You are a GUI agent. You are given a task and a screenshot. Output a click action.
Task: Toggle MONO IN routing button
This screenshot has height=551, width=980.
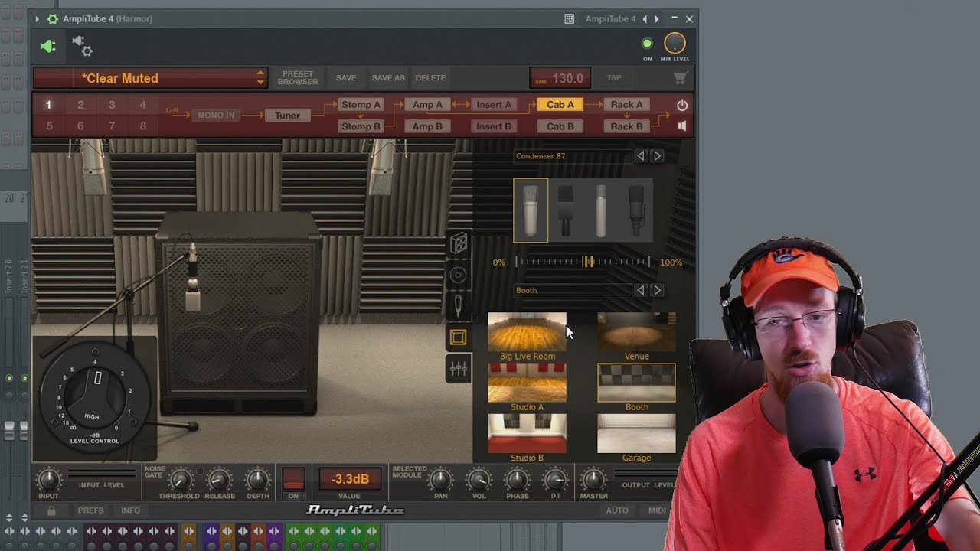[216, 116]
